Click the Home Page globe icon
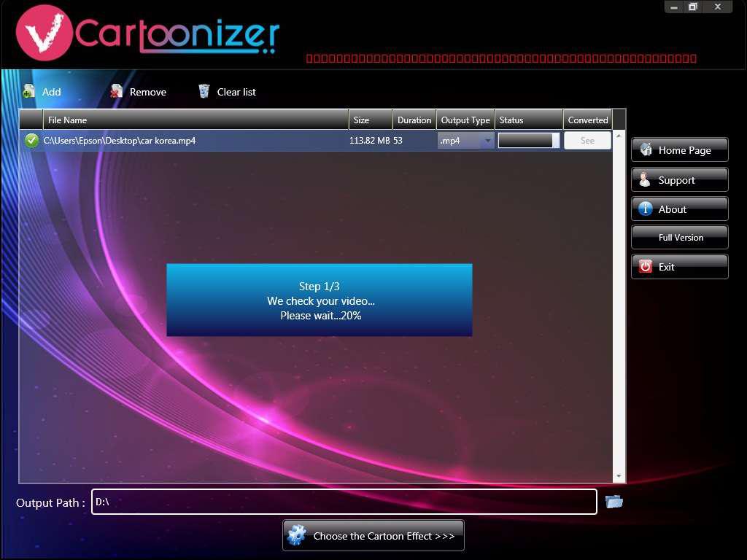 (x=645, y=149)
